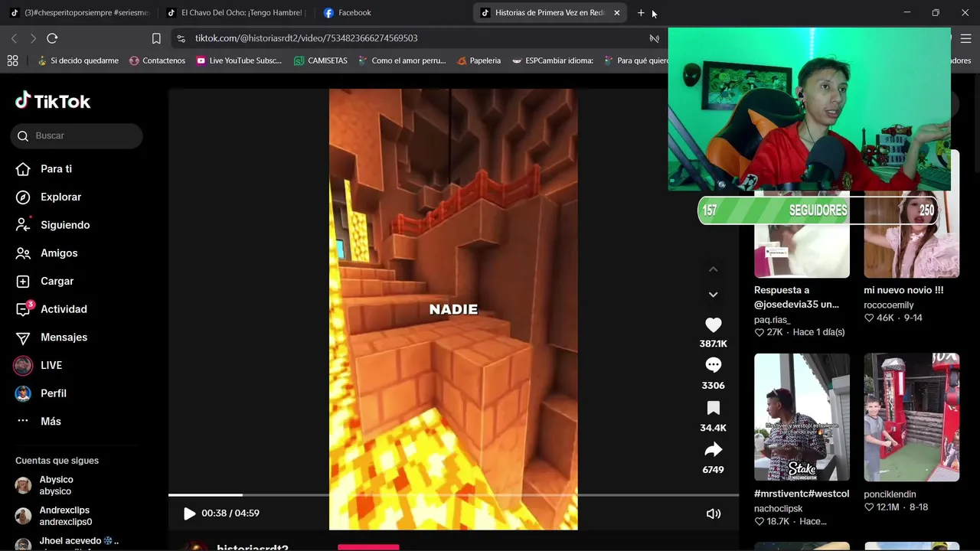Open a new browser tab
The image size is (980, 551).
[641, 13]
